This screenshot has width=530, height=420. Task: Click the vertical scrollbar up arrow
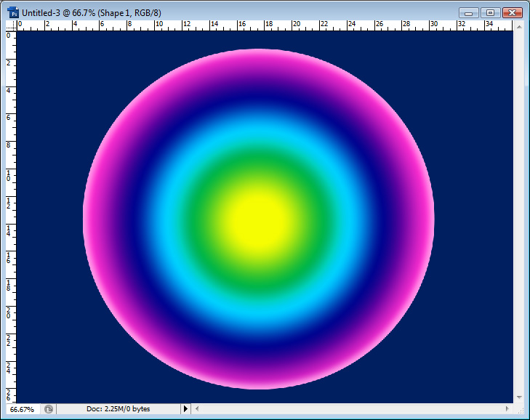pos(518,25)
